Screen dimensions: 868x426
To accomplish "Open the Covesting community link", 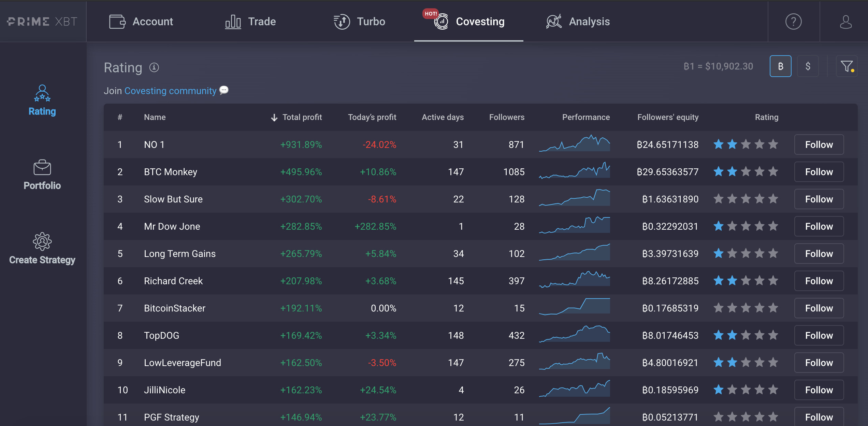I will click(x=170, y=91).
